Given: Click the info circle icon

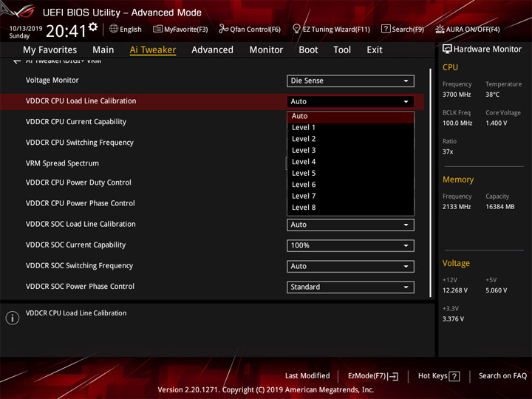Looking at the screenshot, I should tap(13, 318).
